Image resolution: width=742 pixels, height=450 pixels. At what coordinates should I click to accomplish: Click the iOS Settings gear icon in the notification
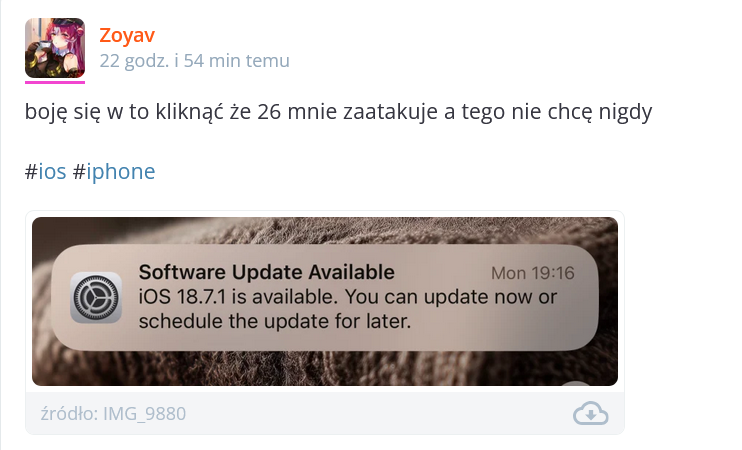pos(96,298)
